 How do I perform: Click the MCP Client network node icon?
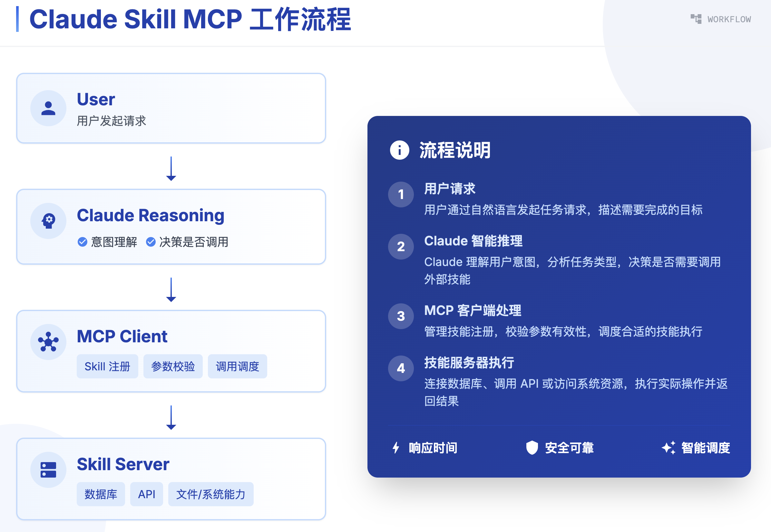(x=48, y=342)
